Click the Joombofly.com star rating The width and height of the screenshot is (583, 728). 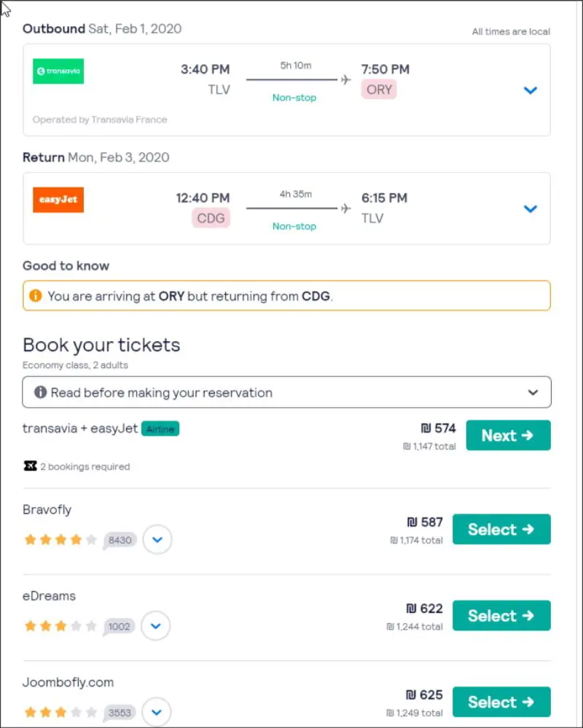(60, 712)
